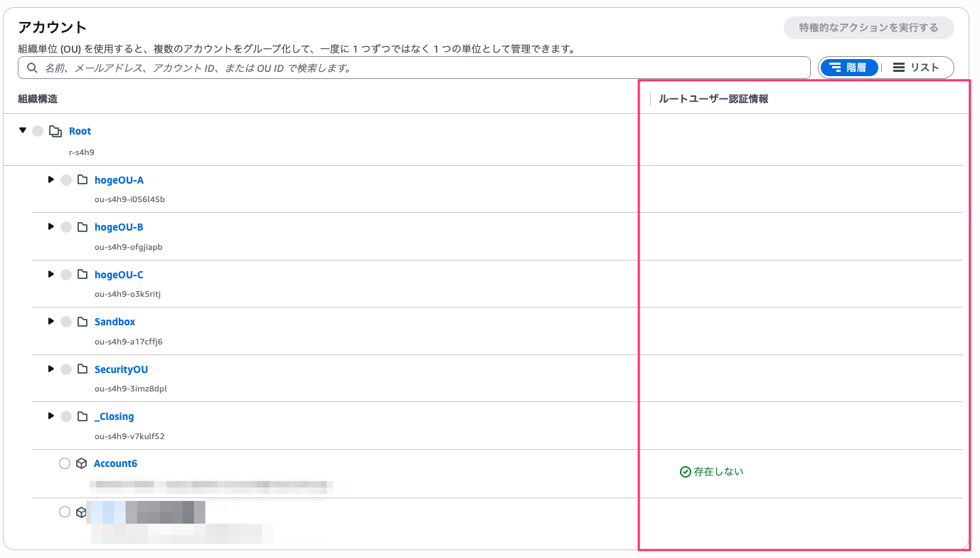Screen dimensions: 980x558
Task: Focus the account search input field
Action: 420,68
